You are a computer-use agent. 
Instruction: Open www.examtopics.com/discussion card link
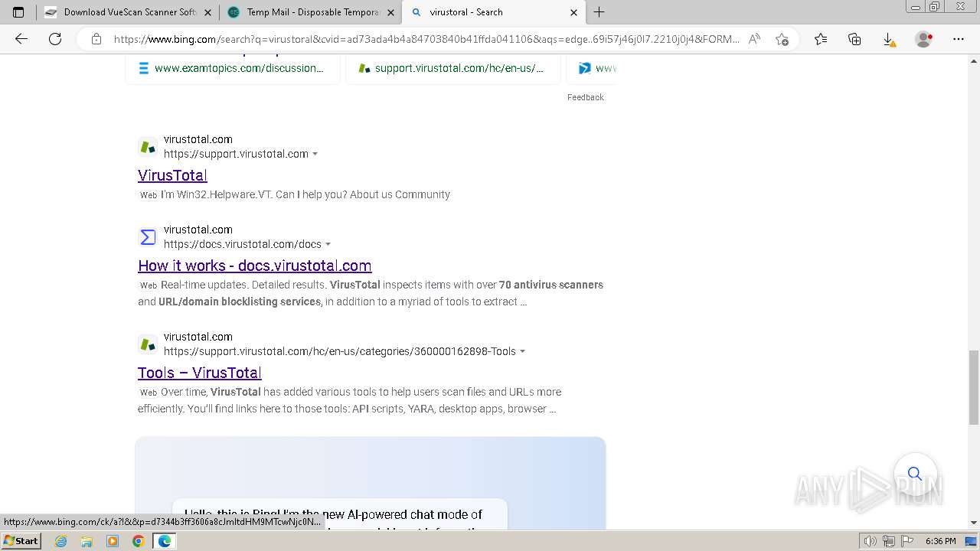(239, 68)
